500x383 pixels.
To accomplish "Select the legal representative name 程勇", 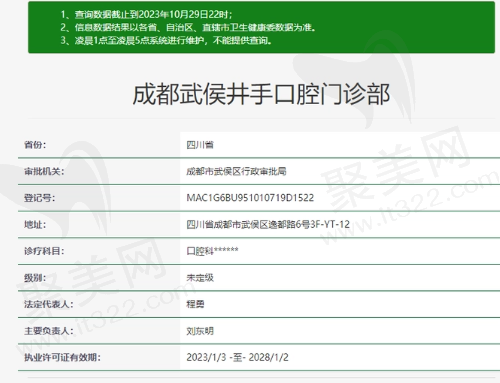I will [x=195, y=304].
